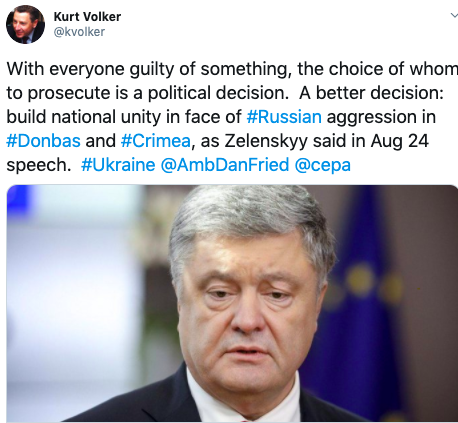The height and width of the screenshot is (423, 458).
Task: Open the Kurt Volker display name link
Action: click(87, 17)
